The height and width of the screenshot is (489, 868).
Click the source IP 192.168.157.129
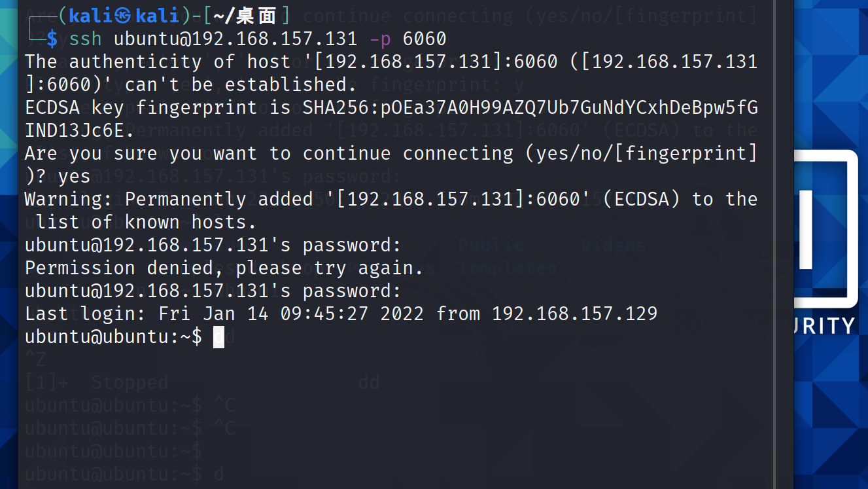pos(575,314)
